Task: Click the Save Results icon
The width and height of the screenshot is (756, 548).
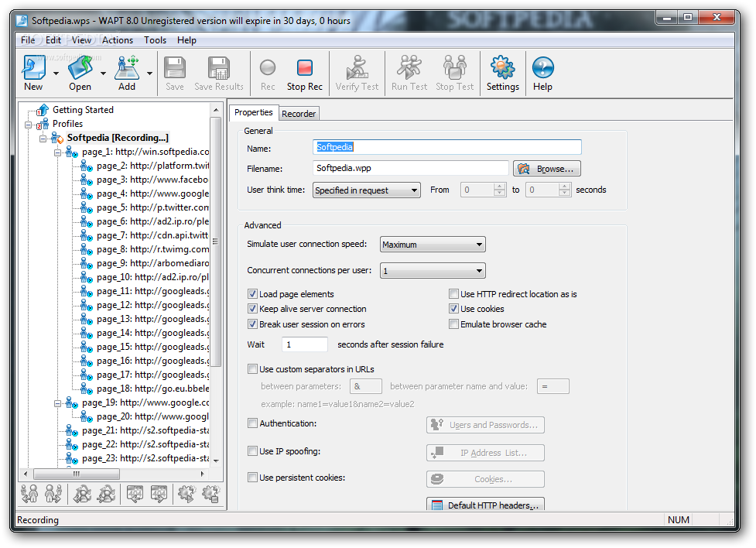Action: tap(219, 67)
